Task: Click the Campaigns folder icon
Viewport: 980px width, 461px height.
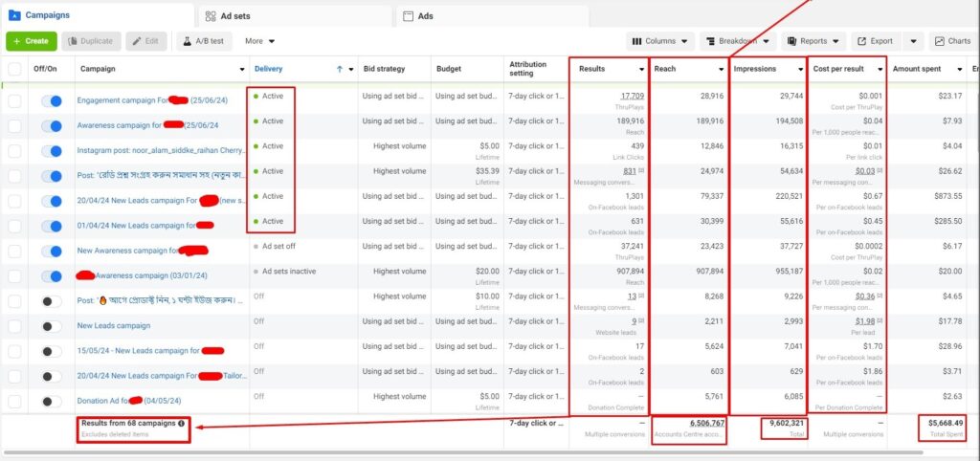Action: tap(14, 15)
